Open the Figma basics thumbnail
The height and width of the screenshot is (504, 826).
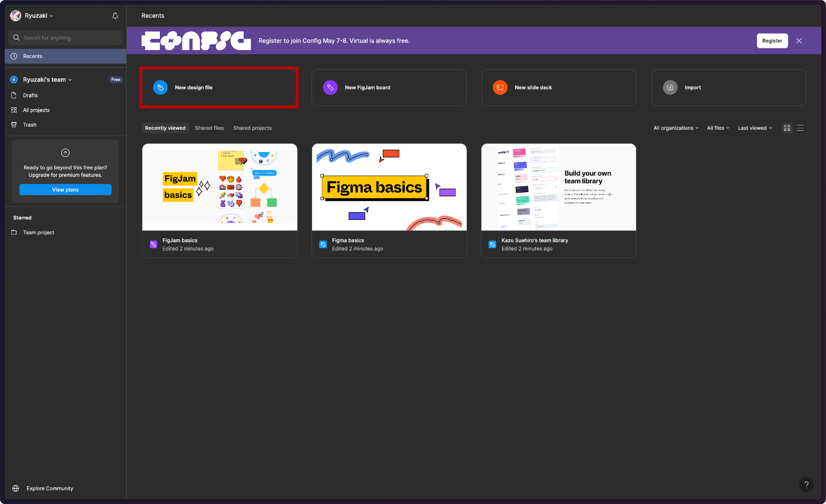[x=389, y=187]
